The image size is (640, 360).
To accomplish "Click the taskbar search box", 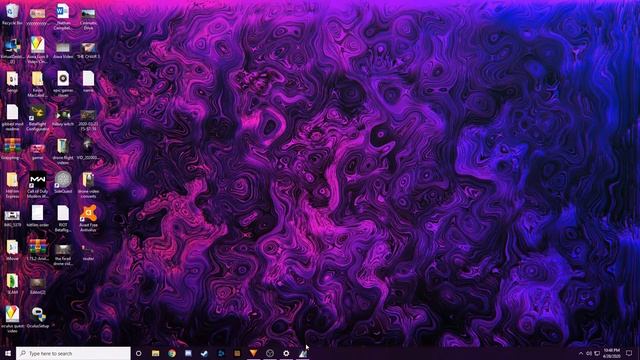I will 73,353.
